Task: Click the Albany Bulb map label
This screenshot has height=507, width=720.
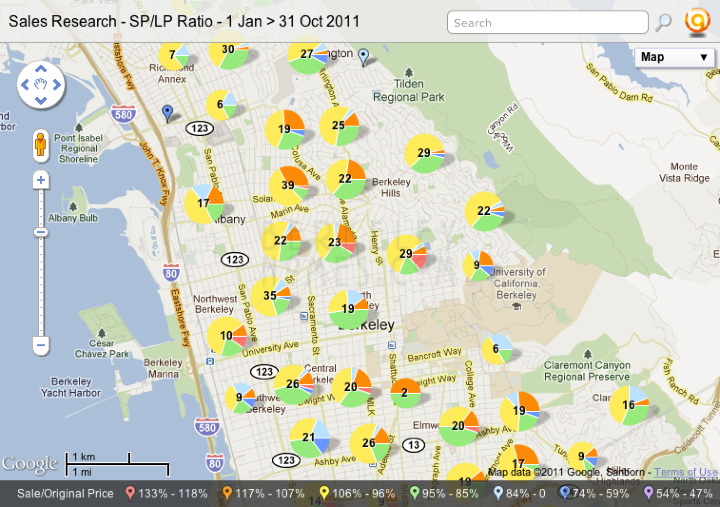Action: pos(73,218)
